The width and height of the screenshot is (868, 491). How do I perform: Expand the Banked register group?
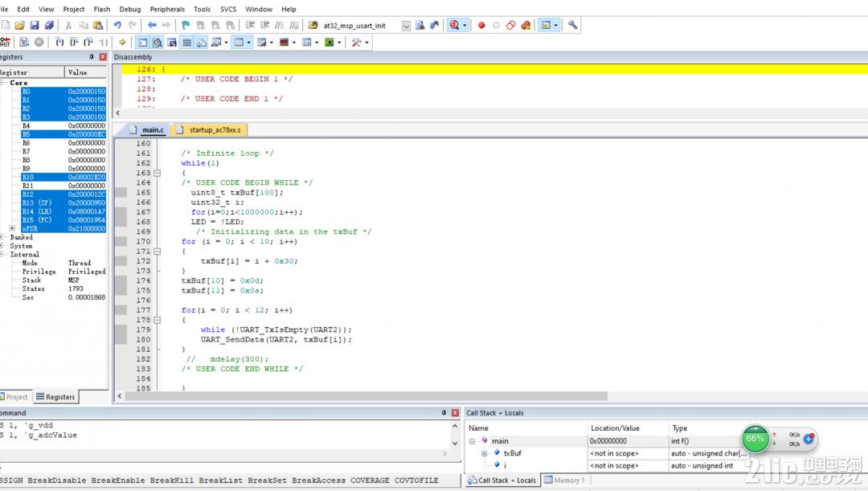click(x=2, y=238)
